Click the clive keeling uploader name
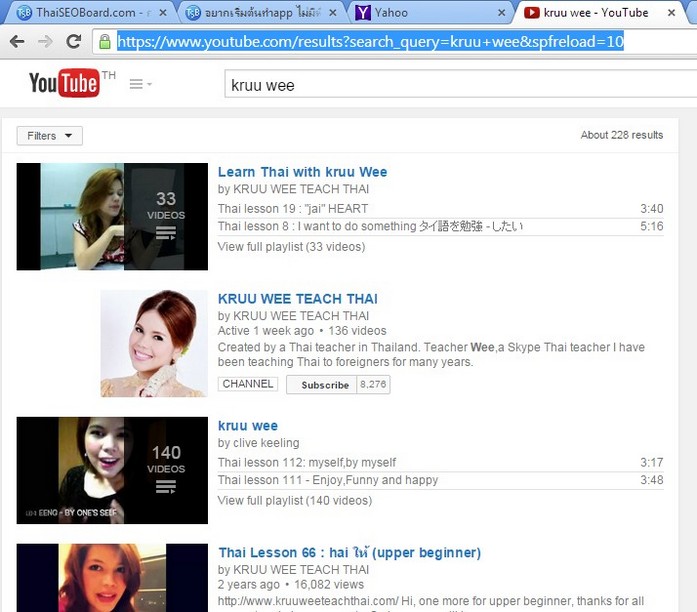Screen dimensions: 697x612 pos(266,443)
